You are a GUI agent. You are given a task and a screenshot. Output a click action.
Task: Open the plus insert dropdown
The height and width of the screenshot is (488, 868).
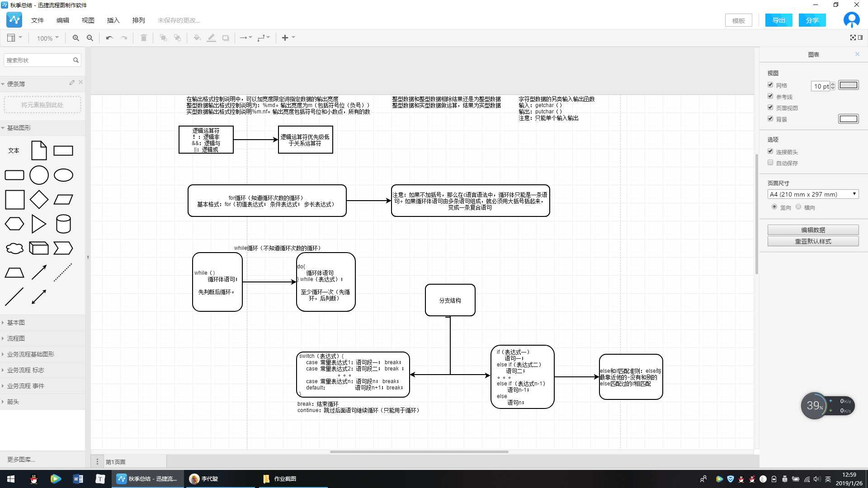pos(288,38)
